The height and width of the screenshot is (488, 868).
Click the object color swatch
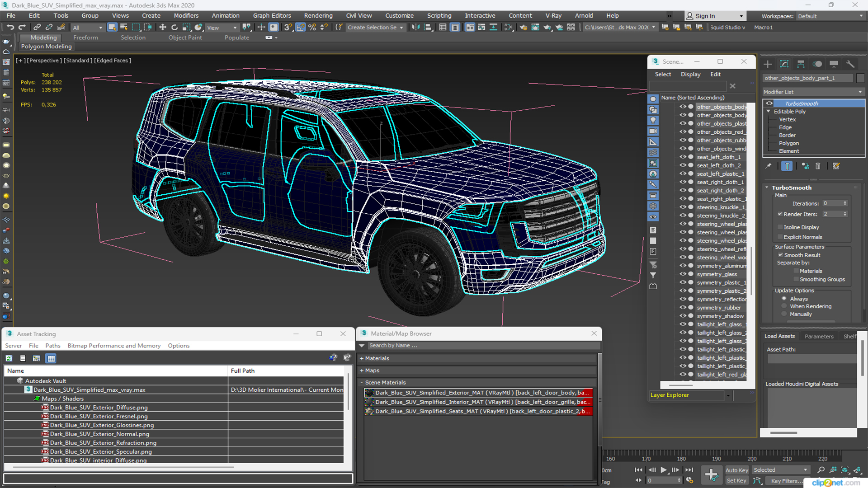[860, 78]
